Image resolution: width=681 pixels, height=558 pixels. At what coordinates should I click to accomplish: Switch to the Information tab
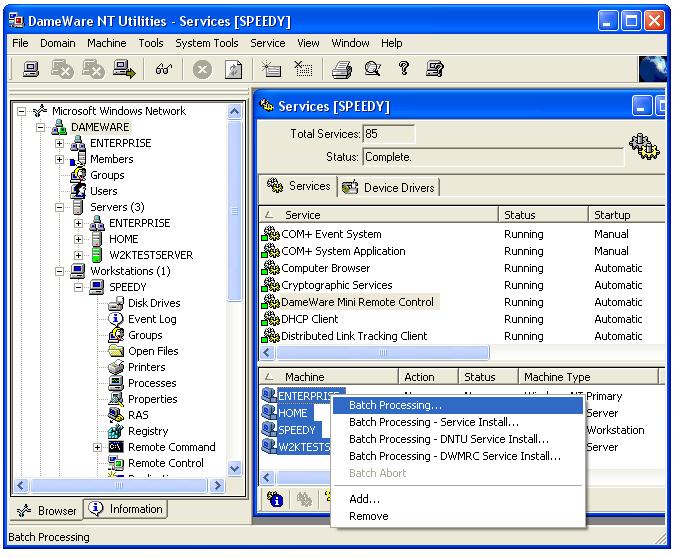coord(126,509)
